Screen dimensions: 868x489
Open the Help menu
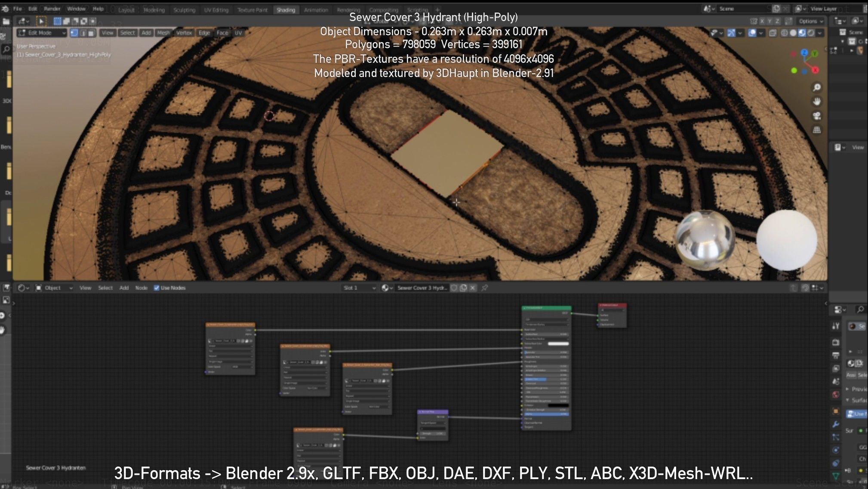tap(98, 9)
